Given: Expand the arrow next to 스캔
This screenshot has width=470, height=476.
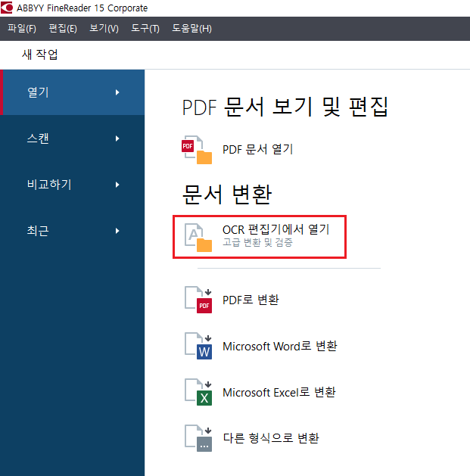Looking at the screenshot, I should (x=117, y=138).
